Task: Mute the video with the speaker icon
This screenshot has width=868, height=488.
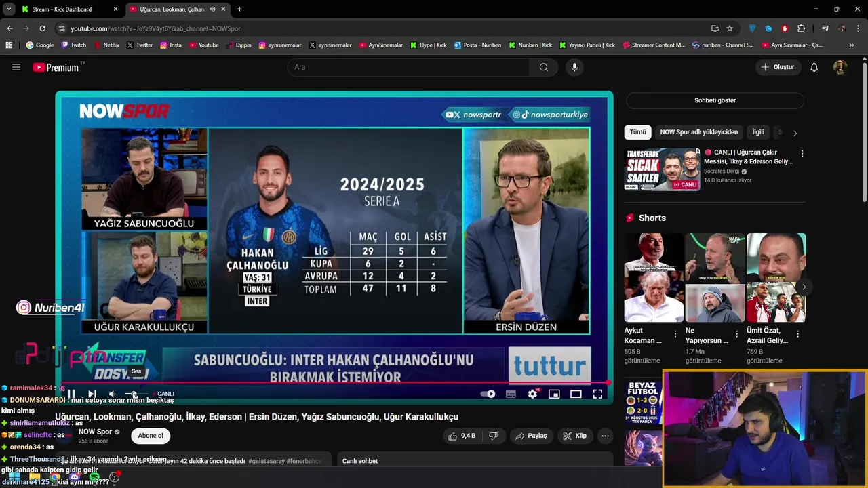Action: pos(113,394)
